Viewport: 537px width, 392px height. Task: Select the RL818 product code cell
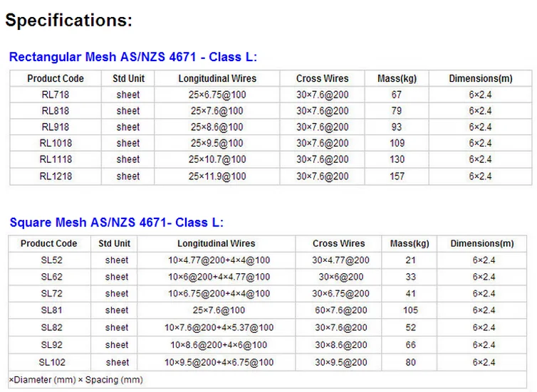coord(56,111)
